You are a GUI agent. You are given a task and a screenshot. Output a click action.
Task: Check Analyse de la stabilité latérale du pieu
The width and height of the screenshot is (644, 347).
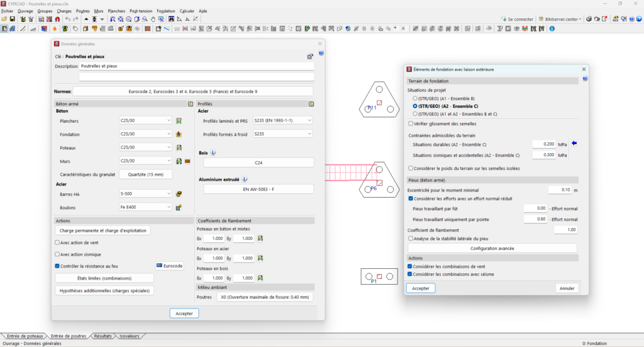(411, 239)
